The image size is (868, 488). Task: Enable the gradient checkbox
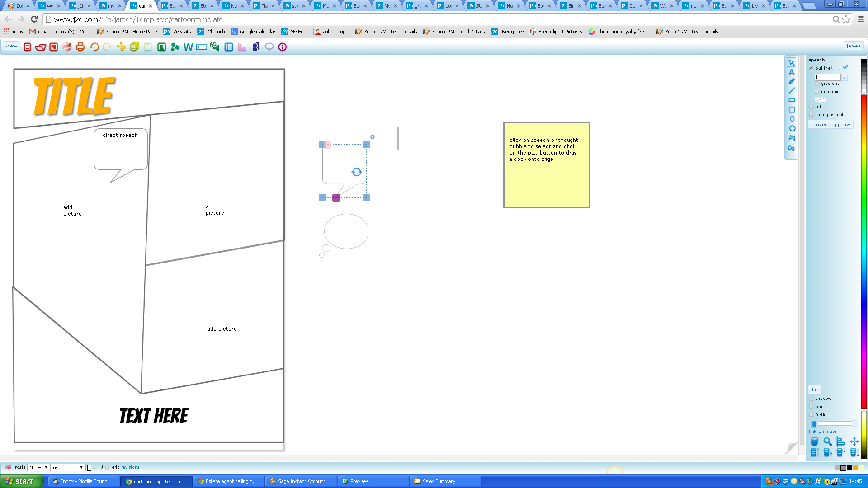(816, 84)
